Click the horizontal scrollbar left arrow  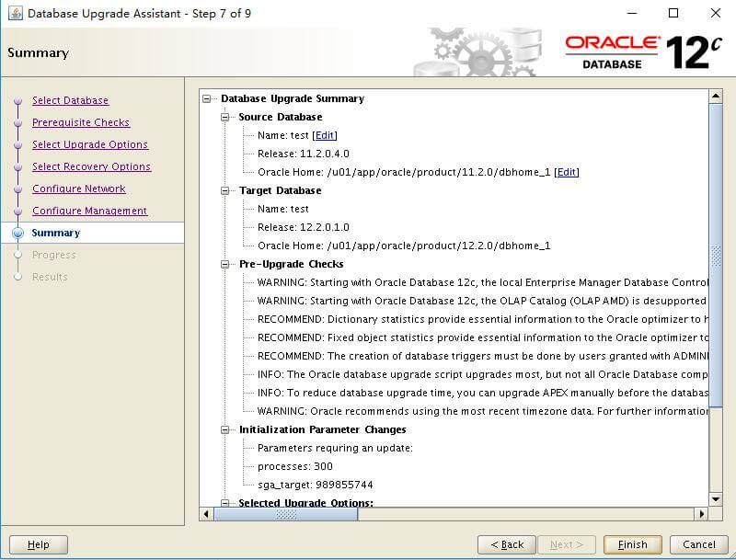point(206,514)
